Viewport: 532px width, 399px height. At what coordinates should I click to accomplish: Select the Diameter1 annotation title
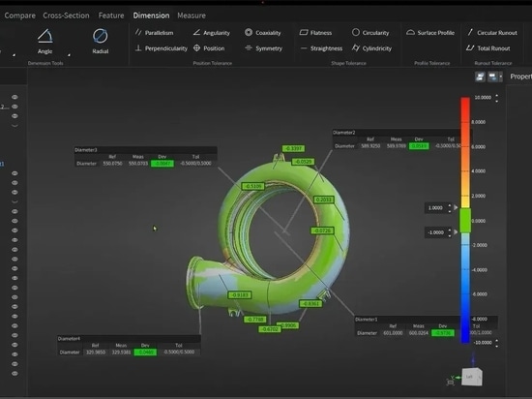click(x=367, y=320)
